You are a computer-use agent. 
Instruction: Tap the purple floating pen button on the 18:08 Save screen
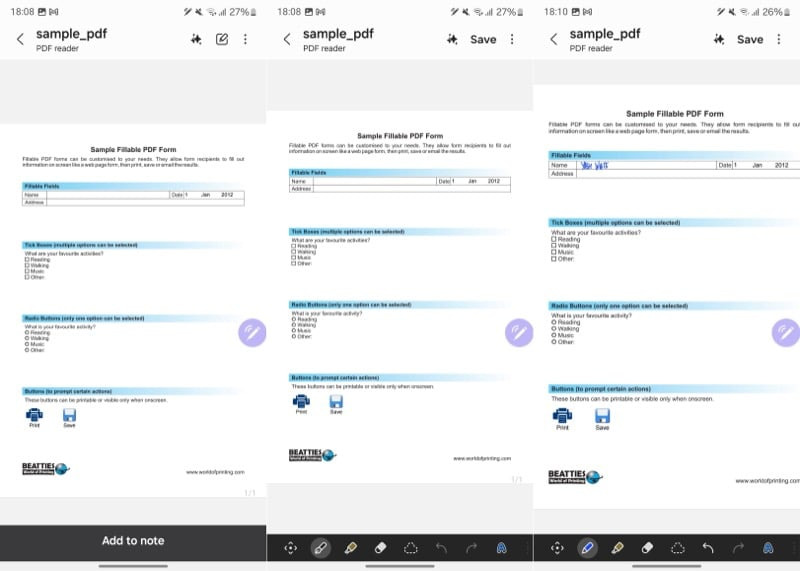click(x=519, y=333)
